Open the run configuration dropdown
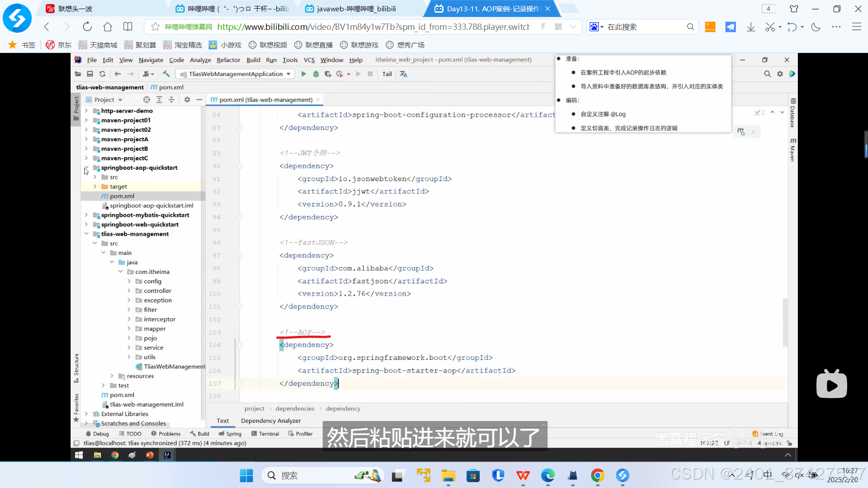The height and width of the screenshot is (488, 868). (235, 74)
